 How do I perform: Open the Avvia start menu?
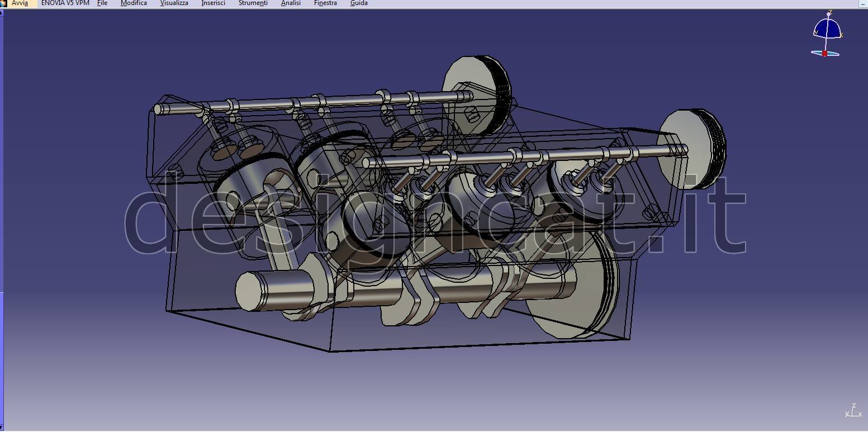[20, 3]
